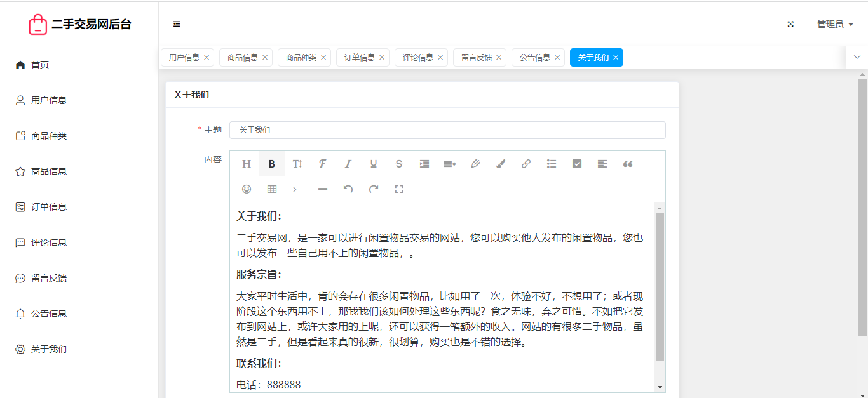868x398 pixels.
Task: Toggle fullscreen editor mode
Action: (399, 189)
